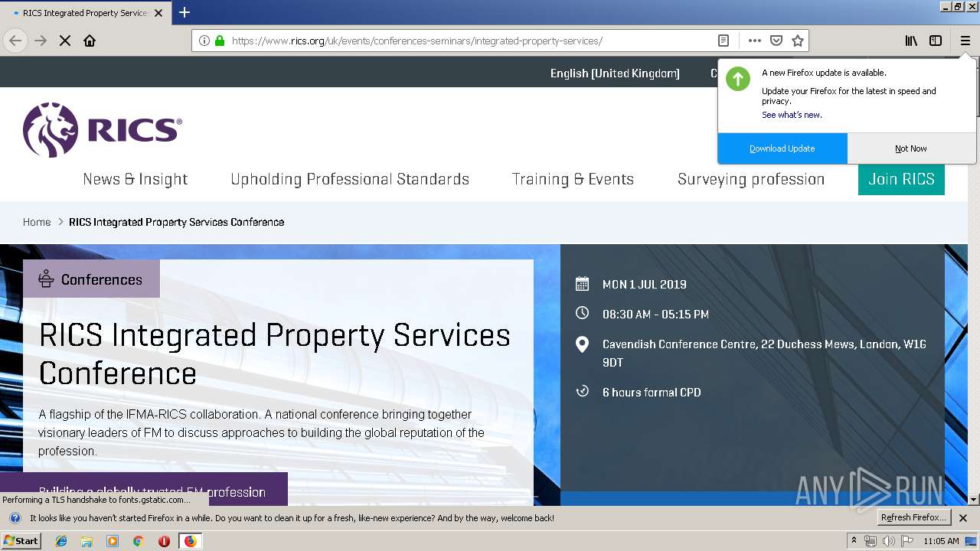980x551 pixels.
Task: Click Refresh Firefox button
Action: click(913, 517)
